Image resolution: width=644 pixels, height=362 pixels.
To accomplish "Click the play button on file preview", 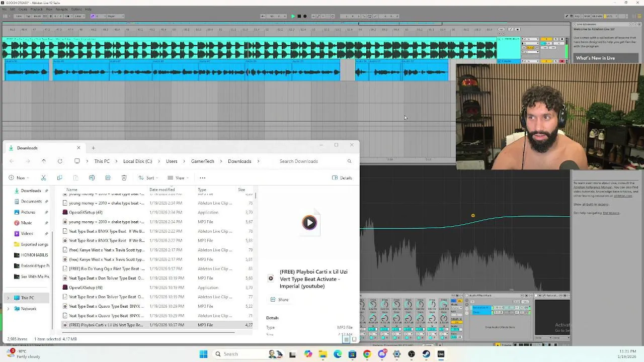I will (x=309, y=222).
